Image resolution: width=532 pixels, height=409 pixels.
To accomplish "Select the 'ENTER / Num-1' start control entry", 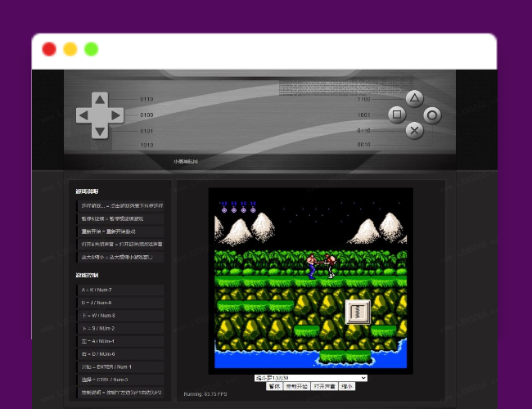I will coord(120,367).
